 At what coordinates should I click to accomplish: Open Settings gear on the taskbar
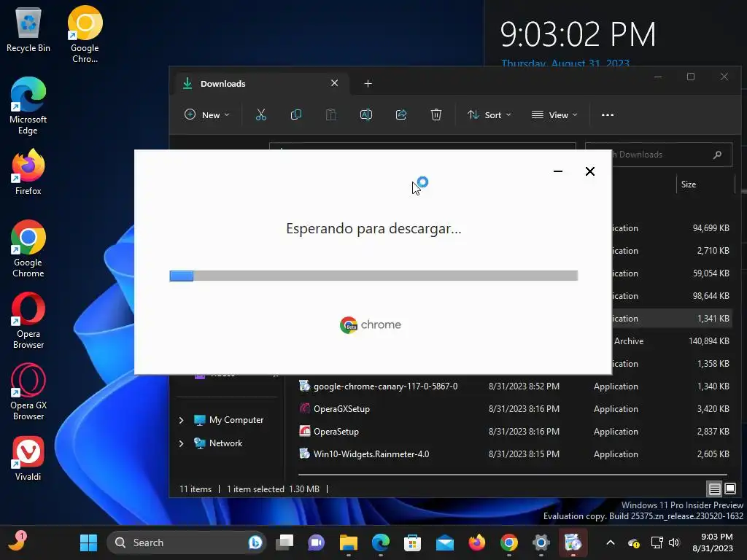click(x=541, y=542)
